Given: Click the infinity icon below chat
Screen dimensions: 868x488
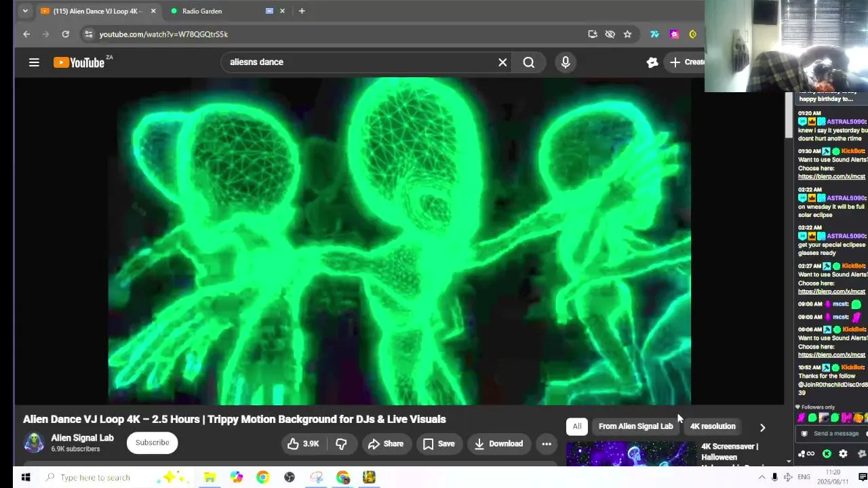Looking at the screenshot, I should point(810,454).
